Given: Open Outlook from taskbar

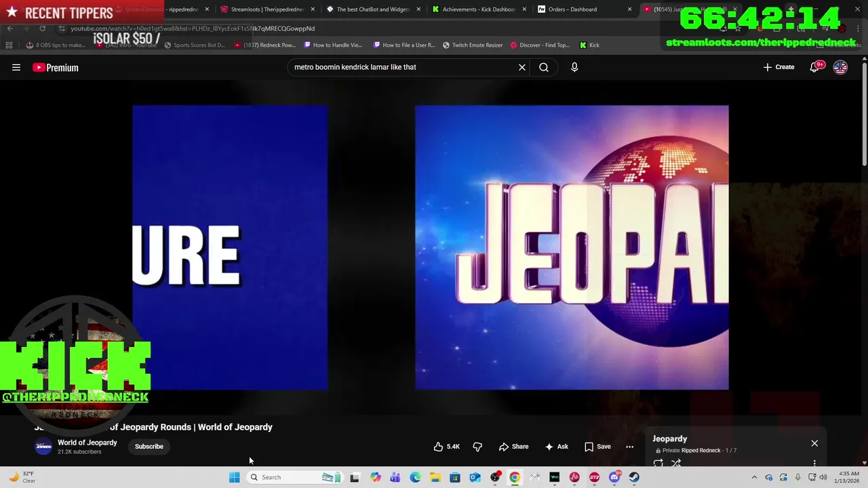Looking at the screenshot, I should click(x=475, y=477).
